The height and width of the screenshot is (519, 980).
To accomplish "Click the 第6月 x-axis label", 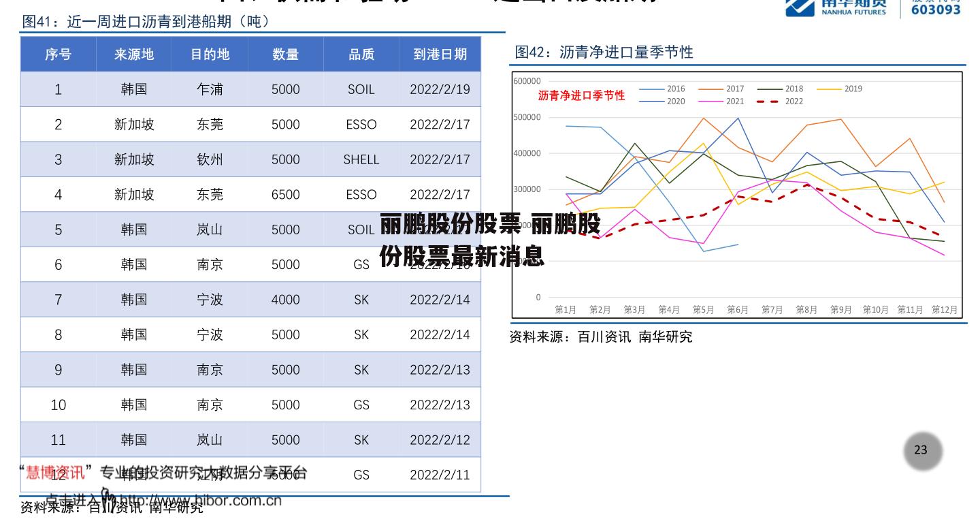I will point(738,310).
